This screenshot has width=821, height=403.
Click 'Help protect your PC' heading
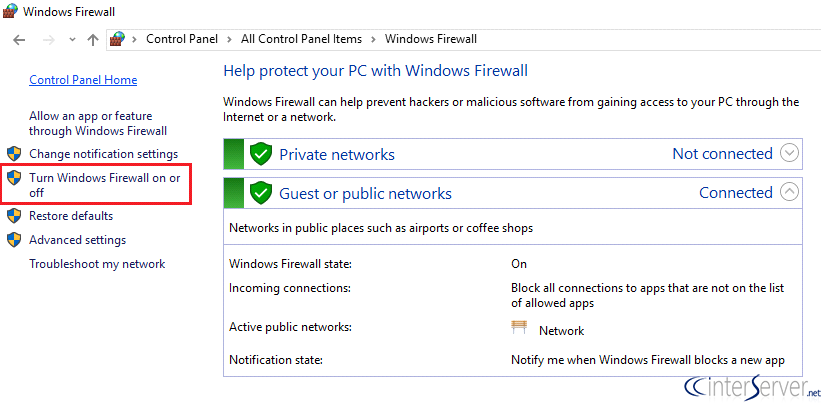[x=375, y=71]
